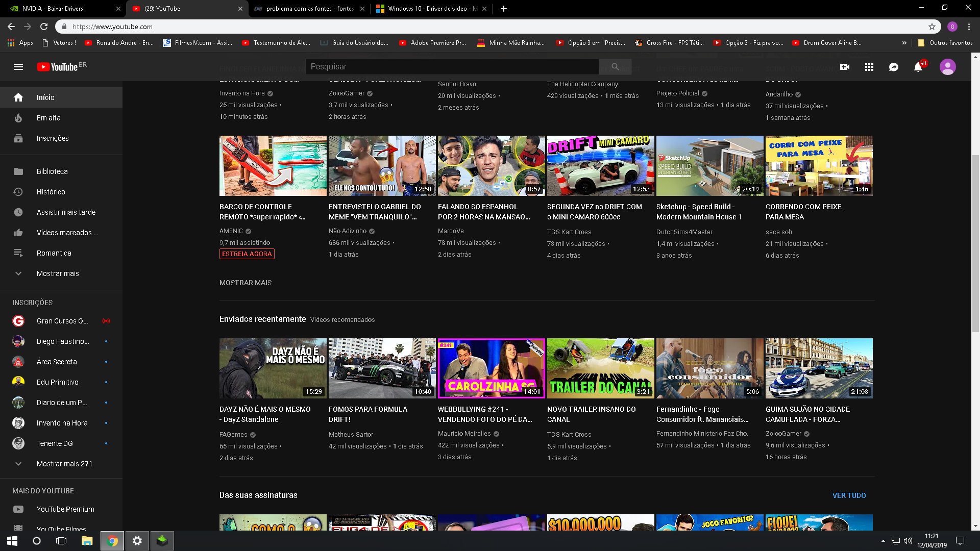Open Adobe Premiere Pr... bookmark
Viewport: 980px width, 551px height.
point(433,43)
